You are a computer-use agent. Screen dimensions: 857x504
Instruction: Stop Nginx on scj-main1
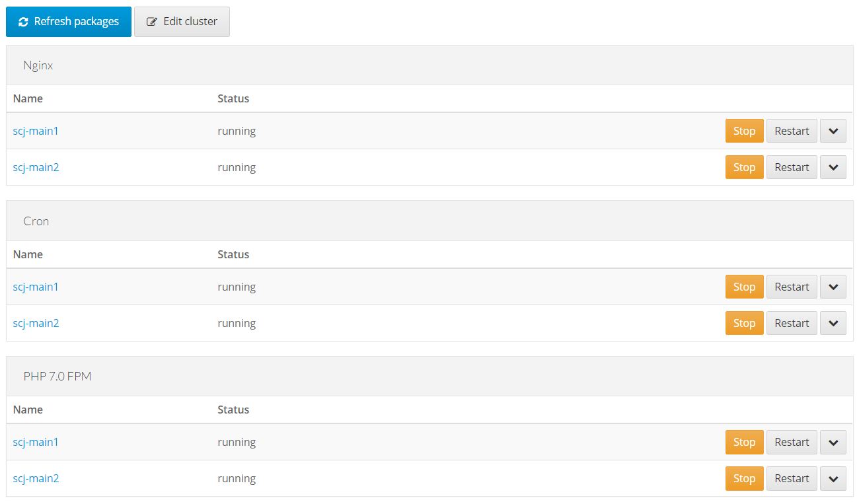point(744,131)
